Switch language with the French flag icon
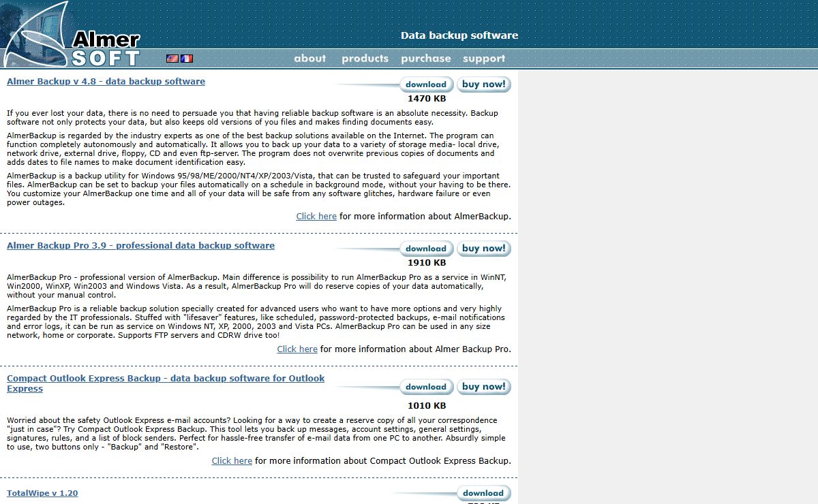The image size is (818, 504). (x=187, y=59)
